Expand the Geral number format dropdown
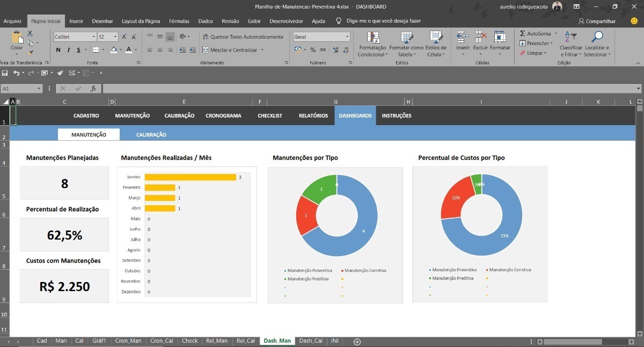This screenshot has width=644, height=347. (347, 37)
